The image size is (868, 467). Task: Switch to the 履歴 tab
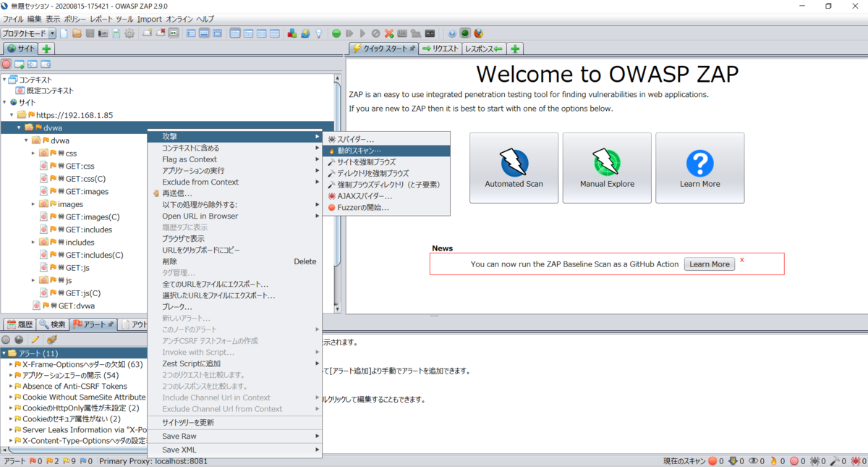20,324
